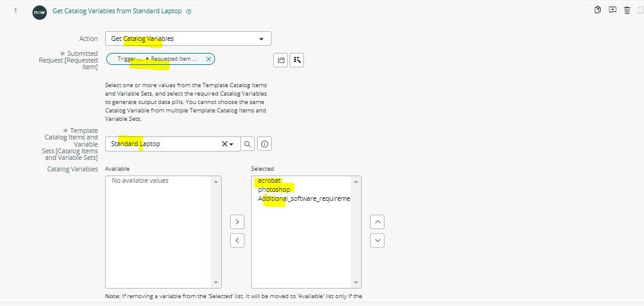
Task: Select 'acrobat' in Selected list
Action: [269, 180]
